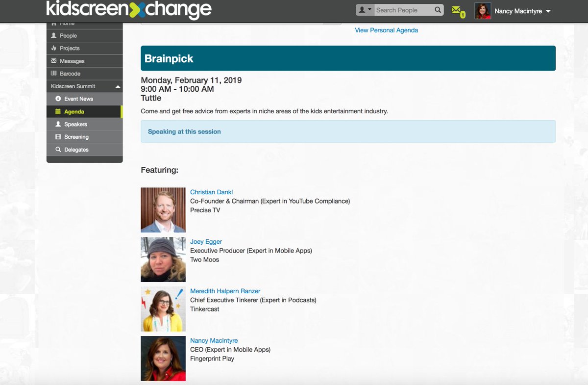Click the Event News info icon
588x385 pixels.
coord(58,99)
